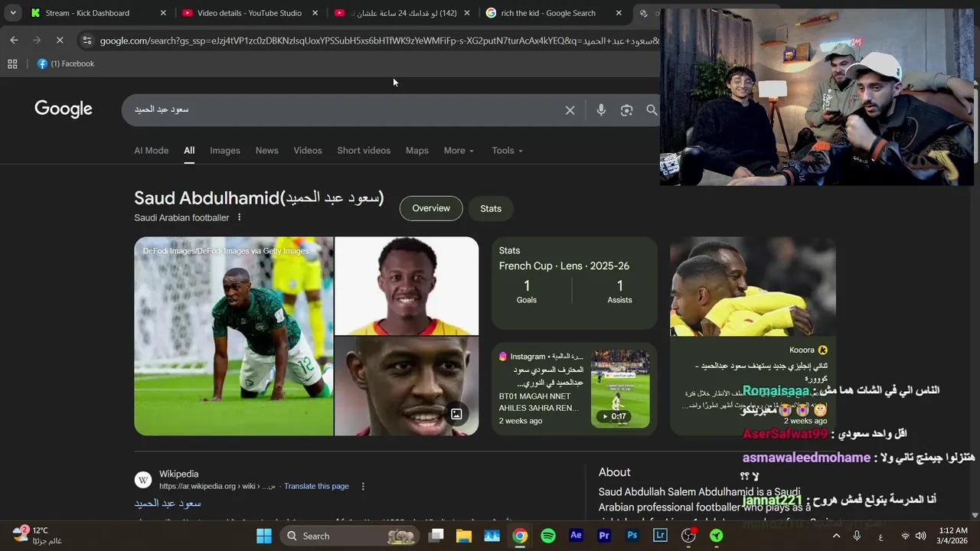Stop page loading with the X button
980x551 pixels.
click(60, 40)
